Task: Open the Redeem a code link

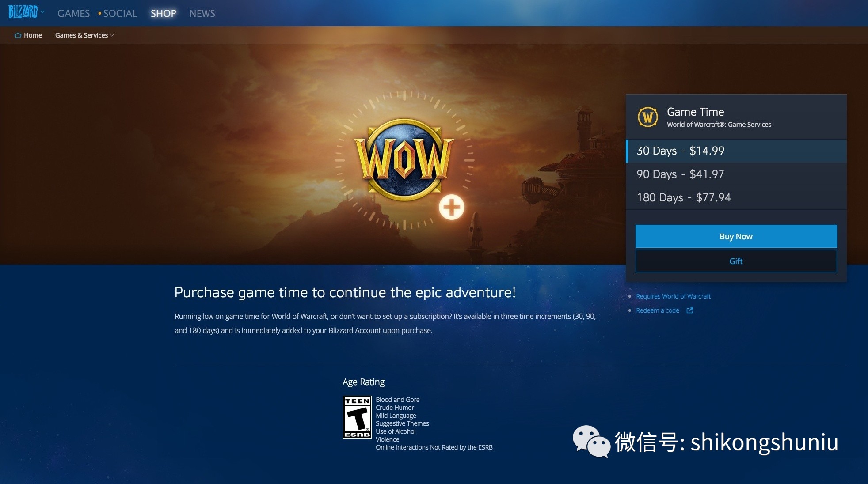Action: 658,310
